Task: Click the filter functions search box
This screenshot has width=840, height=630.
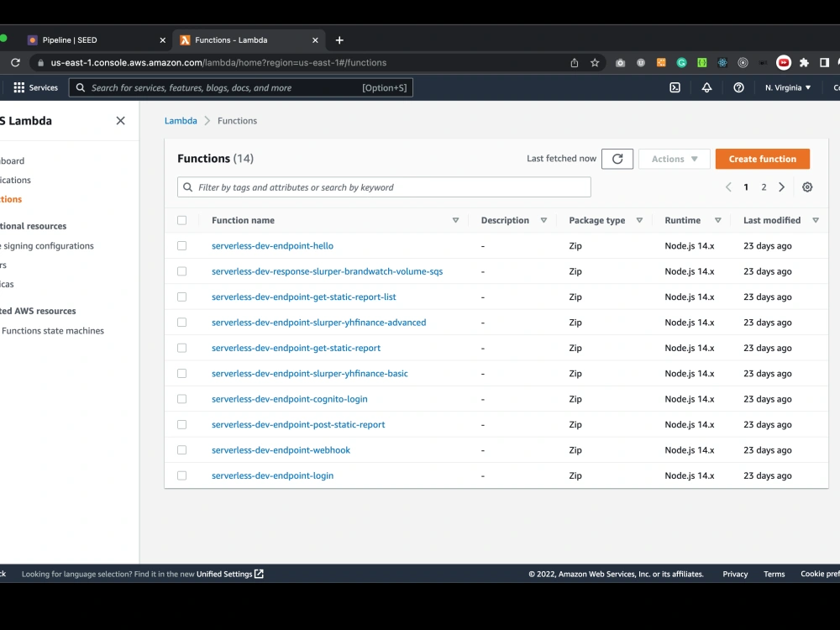Action: [384, 187]
